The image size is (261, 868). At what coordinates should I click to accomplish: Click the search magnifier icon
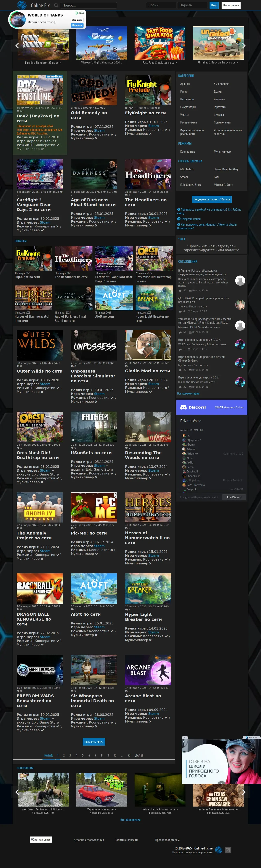56,5
